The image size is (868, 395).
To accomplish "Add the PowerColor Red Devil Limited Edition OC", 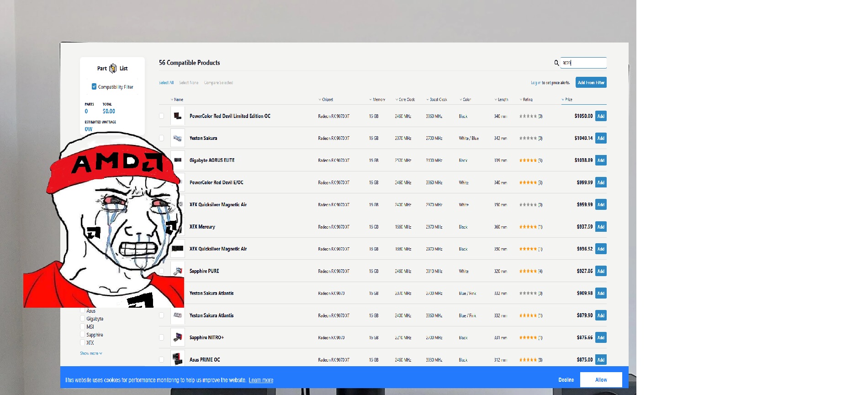I will pos(601,116).
